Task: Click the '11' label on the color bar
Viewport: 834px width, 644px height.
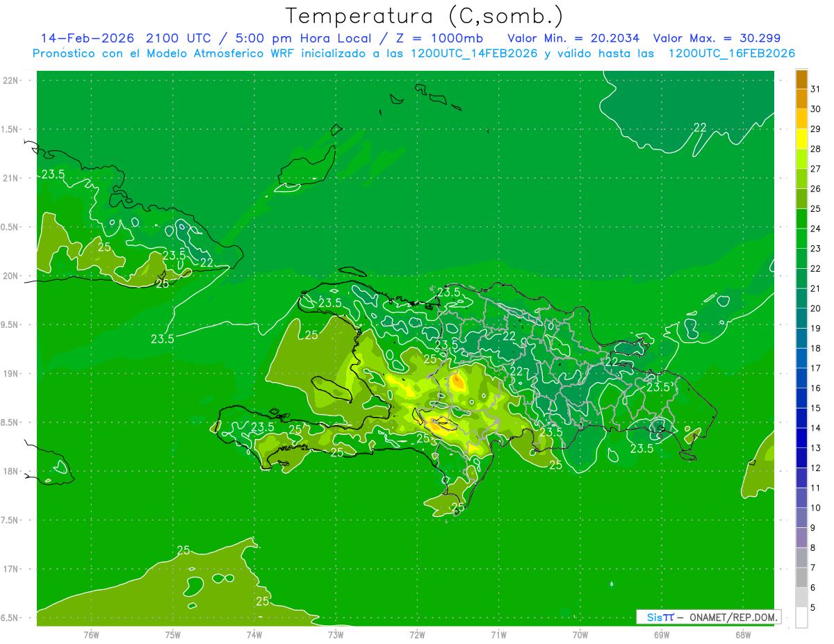Action: pos(815,488)
